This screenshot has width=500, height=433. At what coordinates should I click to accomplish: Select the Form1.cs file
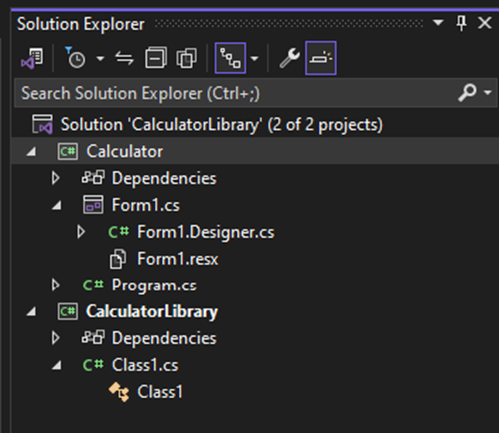146,205
